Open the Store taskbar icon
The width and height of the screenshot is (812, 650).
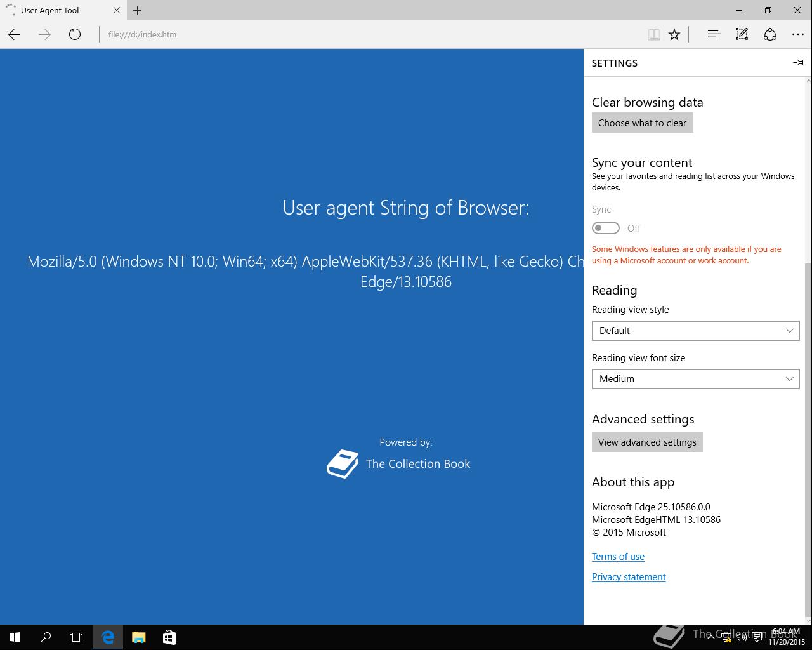[169, 637]
